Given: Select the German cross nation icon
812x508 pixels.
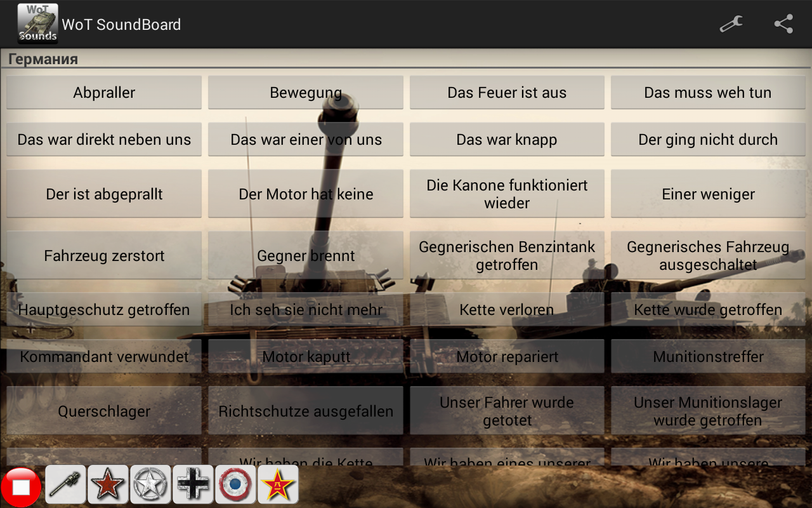Looking at the screenshot, I should [x=193, y=485].
